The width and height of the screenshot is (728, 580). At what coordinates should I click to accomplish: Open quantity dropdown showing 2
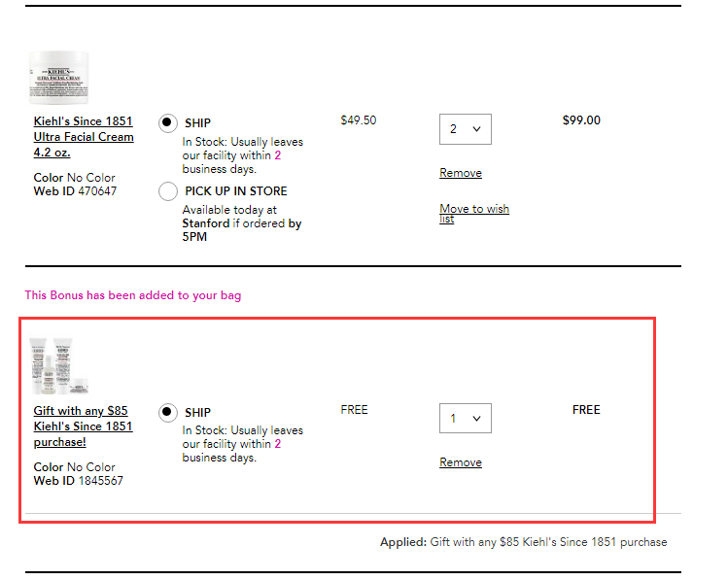pos(466,129)
